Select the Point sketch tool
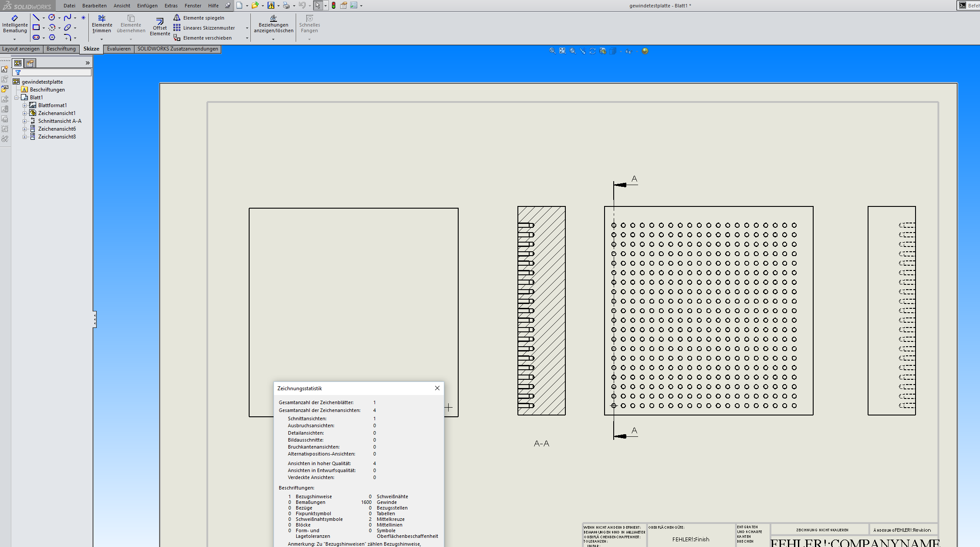Screen dimensions: 980x547 (83, 17)
